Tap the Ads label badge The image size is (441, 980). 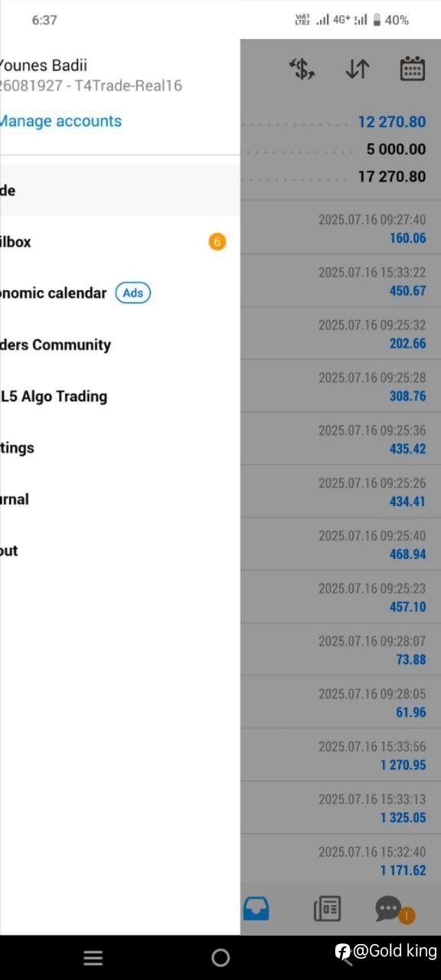[x=133, y=293]
